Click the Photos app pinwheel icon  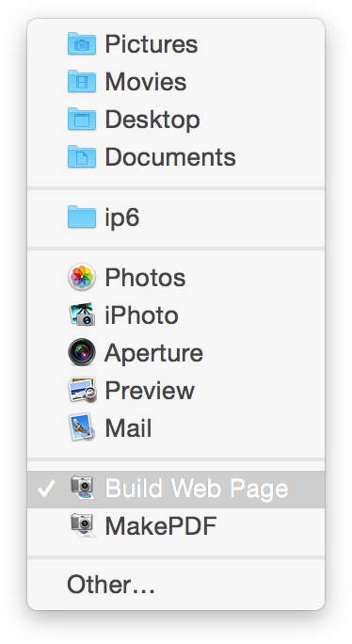point(82,277)
